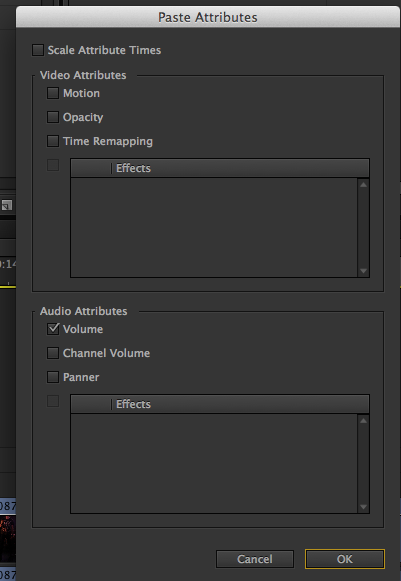401x581 pixels.
Task: Check the Motion video attribute
Action: tap(53, 93)
